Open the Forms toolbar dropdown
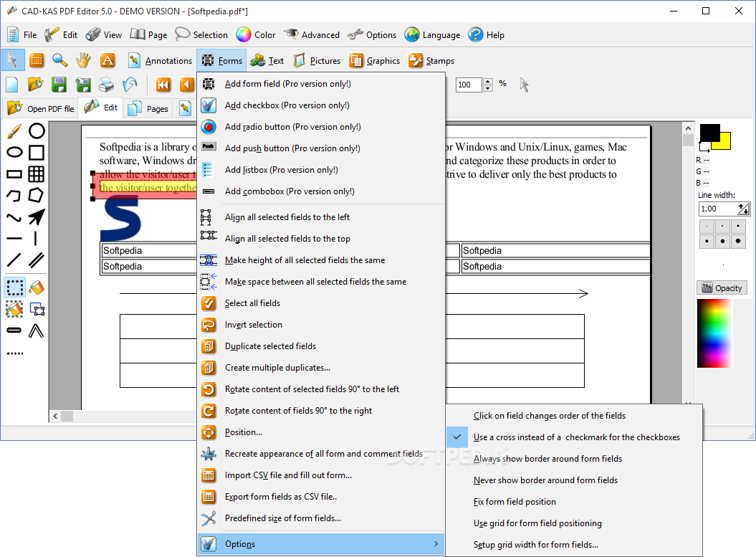Screen dimensions: 756x557 (x=222, y=60)
